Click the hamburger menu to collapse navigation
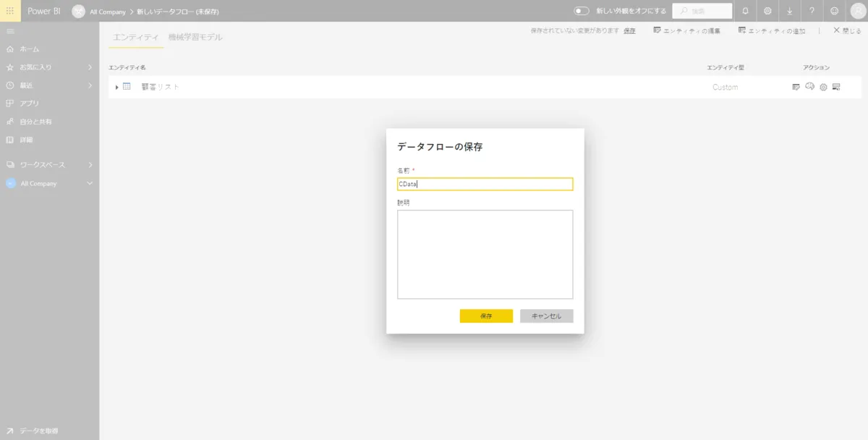The image size is (868, 440). 10,30
